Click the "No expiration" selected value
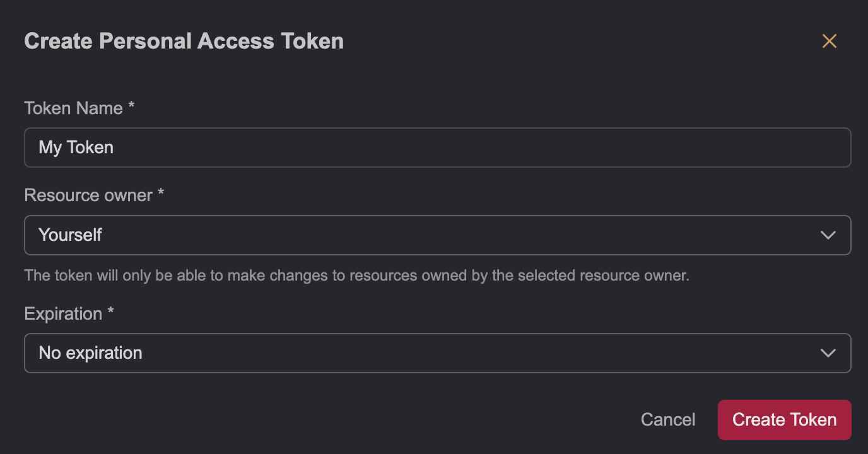868x454 pixels. click(x=90, y=353)
